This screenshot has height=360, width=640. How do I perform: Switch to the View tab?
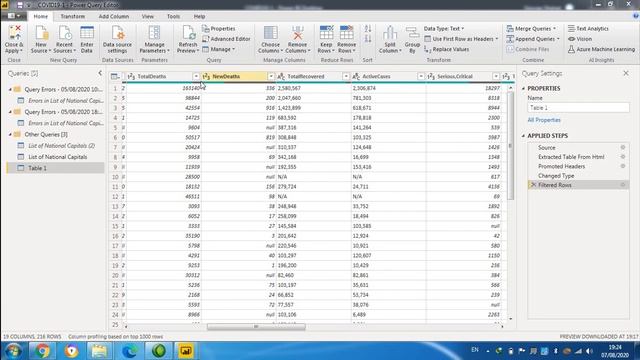click(148, 16)
